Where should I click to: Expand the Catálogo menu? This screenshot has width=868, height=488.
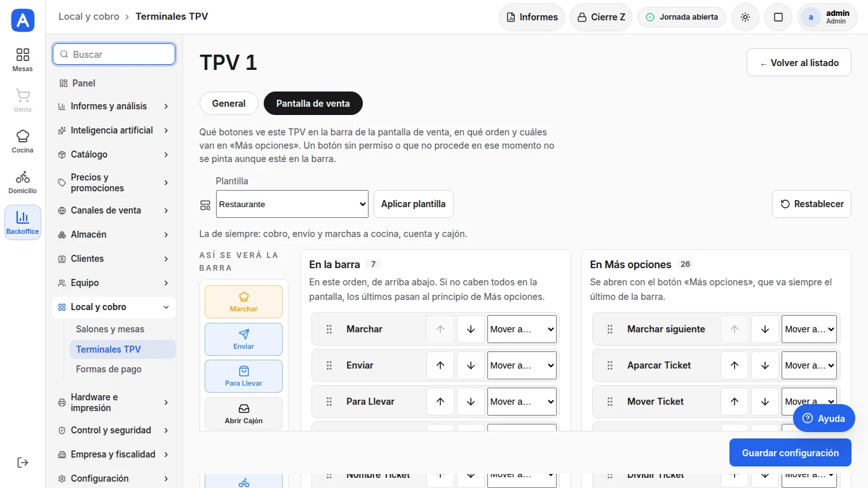coord(114,154)
